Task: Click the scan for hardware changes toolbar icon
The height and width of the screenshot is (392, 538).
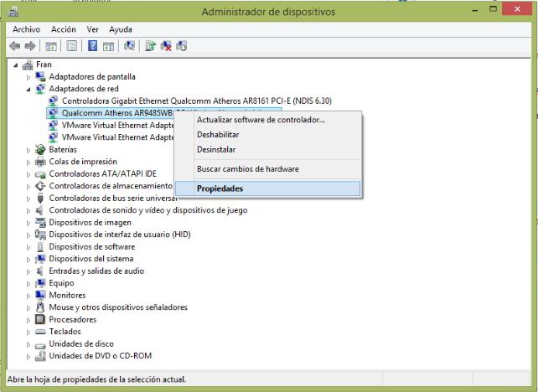Action: pyautogui.click(x=129, y=45)
